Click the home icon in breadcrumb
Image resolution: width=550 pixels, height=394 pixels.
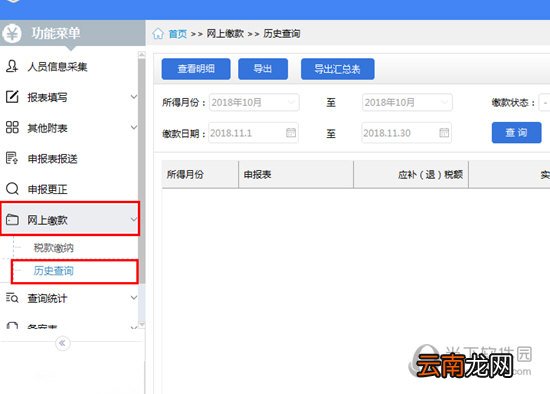tap(158, 34)
